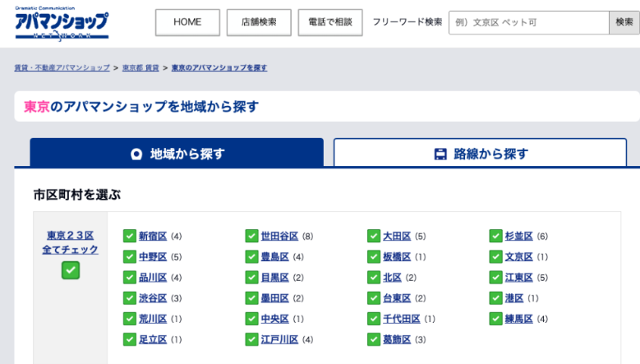Image resolution: width=640 pixels, height=364 pixels.
Task: Open the 目黒区 link
Action: pos(275,278)
